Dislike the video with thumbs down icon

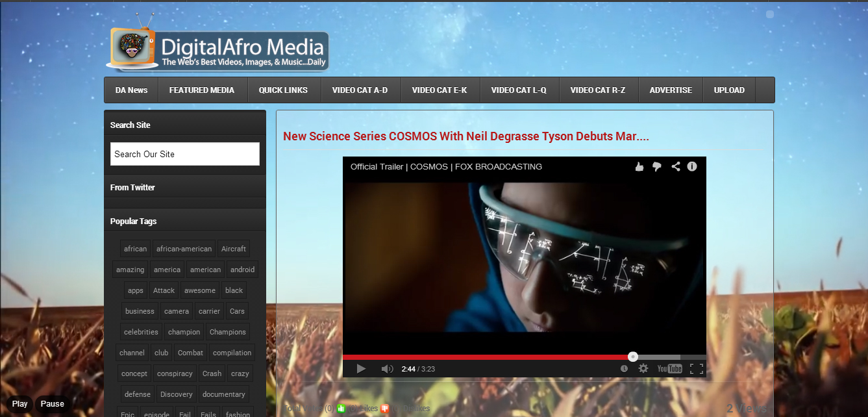coord(657,166)
